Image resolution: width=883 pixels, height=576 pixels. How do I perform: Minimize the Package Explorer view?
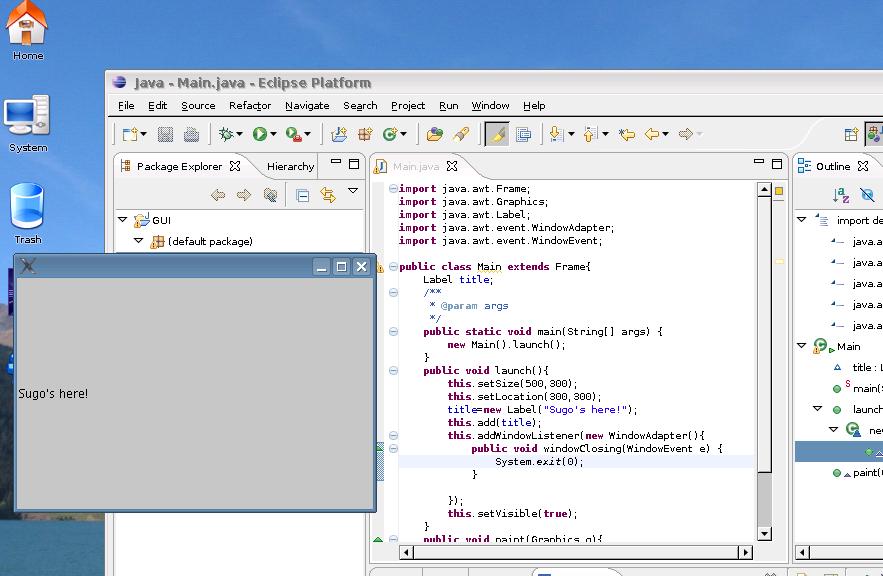click(x=336, y=162)
